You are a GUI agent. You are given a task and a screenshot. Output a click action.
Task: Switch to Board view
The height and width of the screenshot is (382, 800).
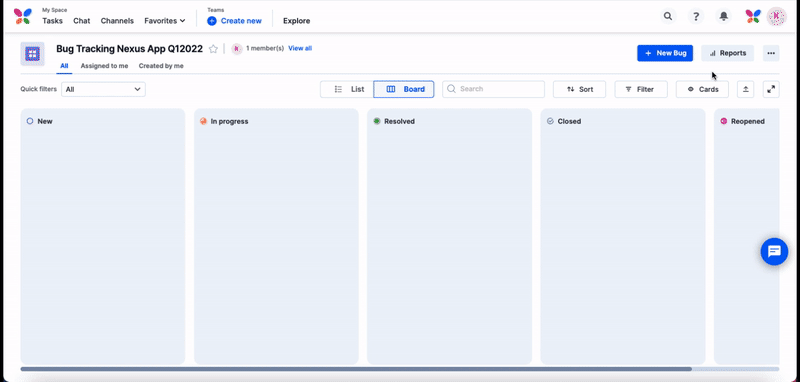tap(404, 89)
